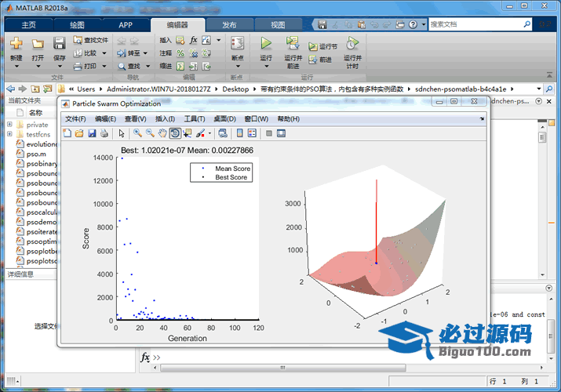Click the smart indent icon
This screenshot has width=561, height=392.
[x=180, y=66]
